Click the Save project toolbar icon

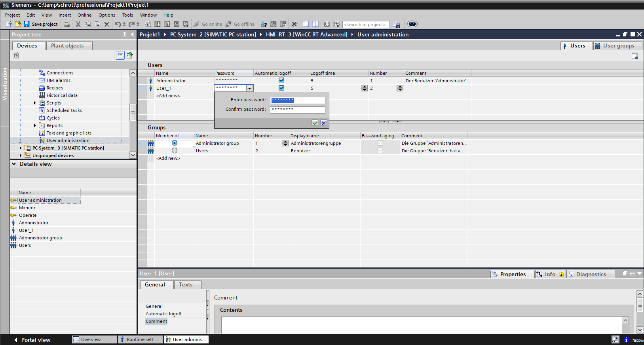(27, 24)
